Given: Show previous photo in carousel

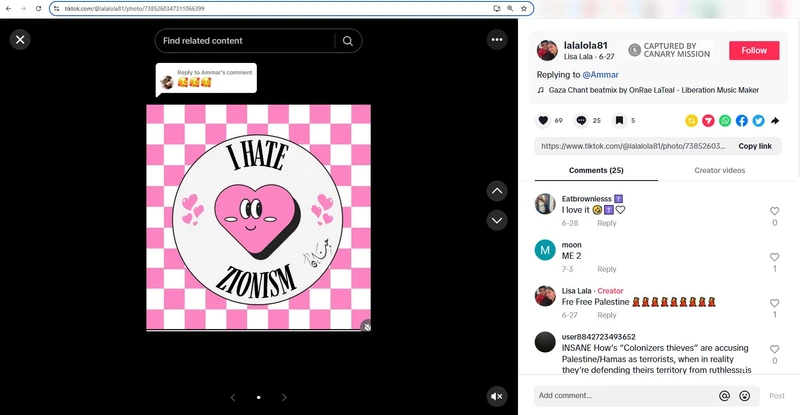Looking at the screenshot, I should 233,397.
